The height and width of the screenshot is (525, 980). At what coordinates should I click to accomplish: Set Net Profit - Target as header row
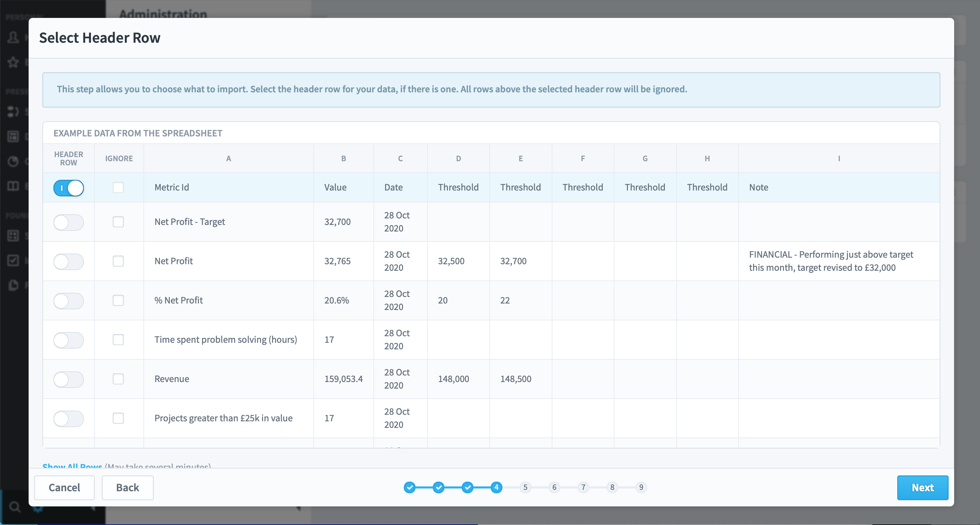pos(69,222)
